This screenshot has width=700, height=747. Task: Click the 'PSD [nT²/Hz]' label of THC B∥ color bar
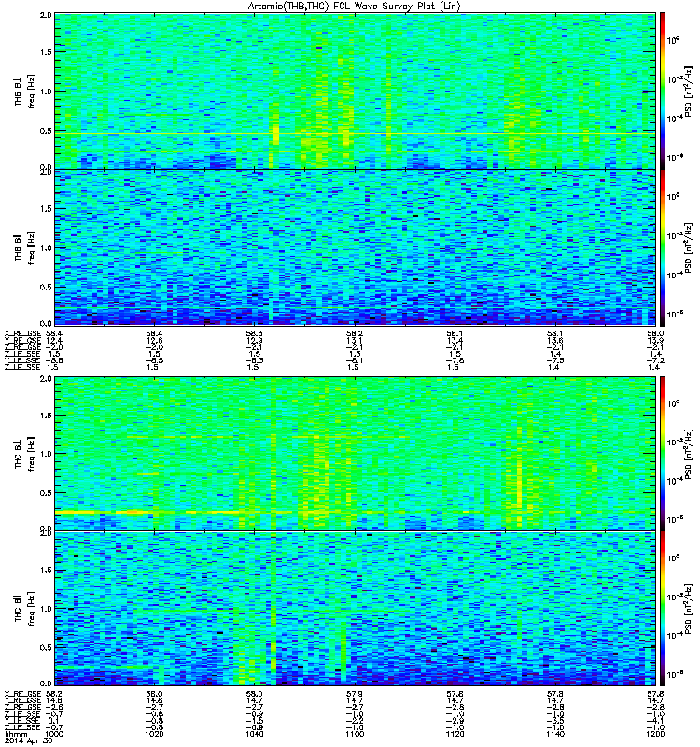688,609
